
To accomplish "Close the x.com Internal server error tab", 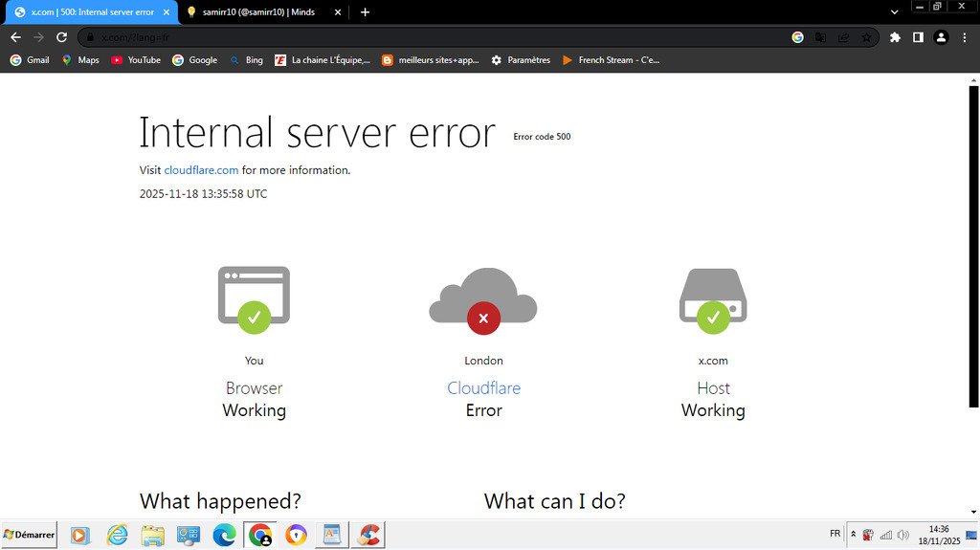I will point(167,11).
